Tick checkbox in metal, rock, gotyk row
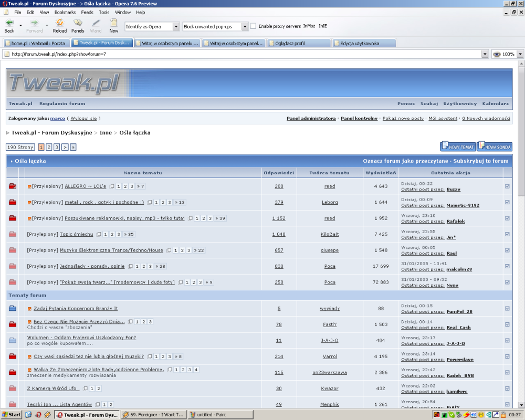525x420 pixels. pos(507,202)
